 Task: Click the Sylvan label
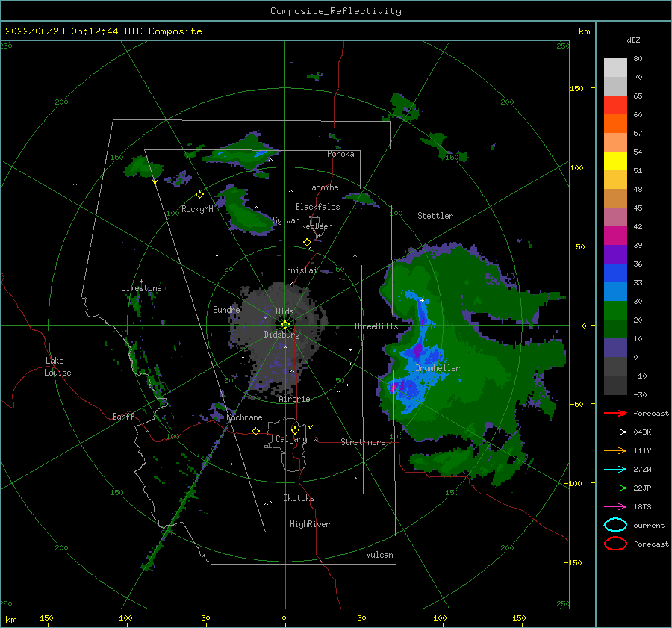(286, 220)
